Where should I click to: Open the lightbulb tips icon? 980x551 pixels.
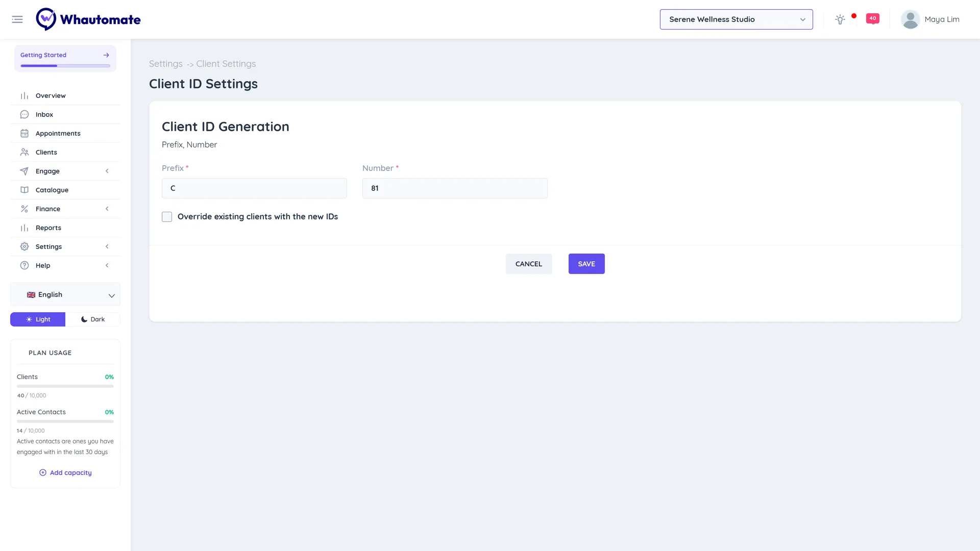pyautogui.click(x=840, y=19)
